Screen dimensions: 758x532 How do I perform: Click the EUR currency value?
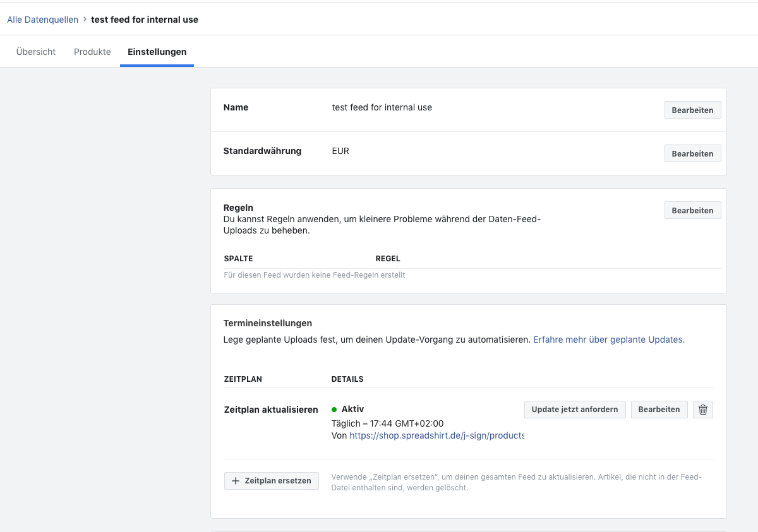pyautogui.click(x=340, y=151)
